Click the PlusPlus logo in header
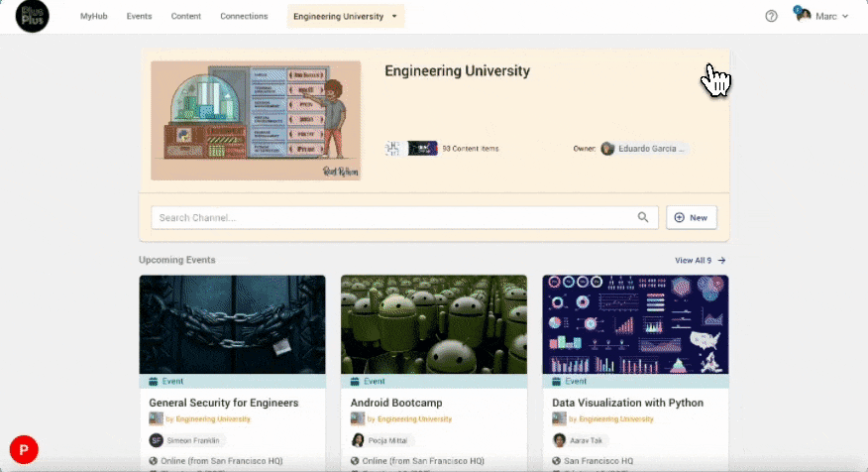This screenshot has height=472, width=868. pos(32,16)
